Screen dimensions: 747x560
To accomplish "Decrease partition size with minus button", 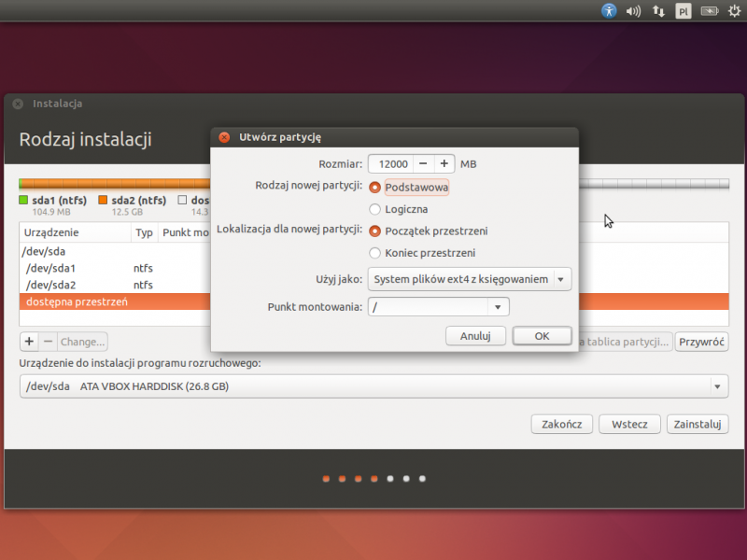I will pyautogui.click(x=422, y=163).
